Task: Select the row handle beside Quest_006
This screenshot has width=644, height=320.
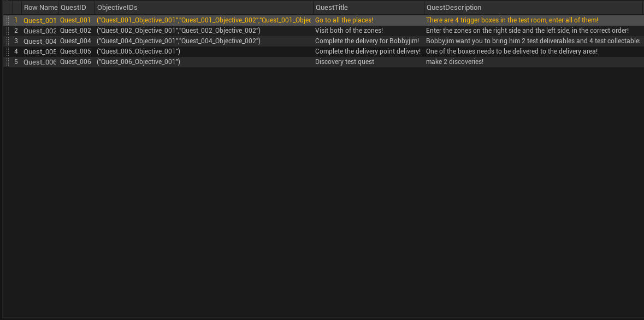Action: coord(7,62)
